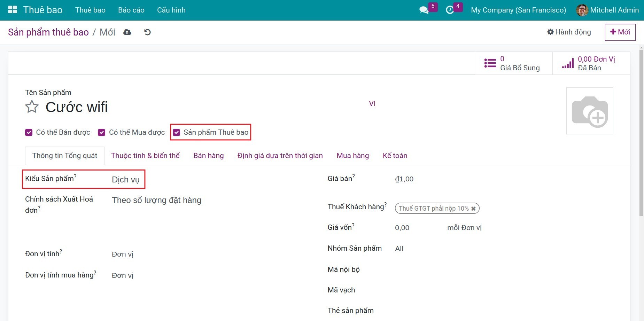Click the Mới new record button
Viewport: 644px width, 321px height.
(620, 32)
